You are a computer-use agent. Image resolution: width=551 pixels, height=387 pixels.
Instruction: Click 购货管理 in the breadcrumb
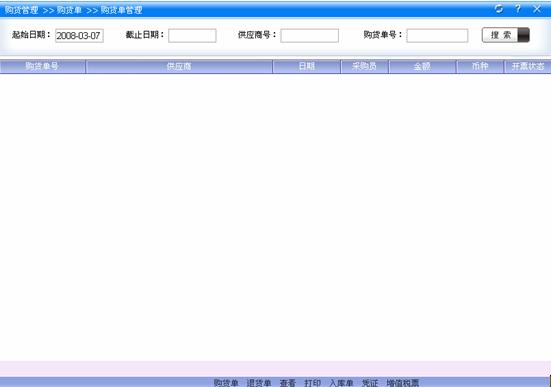(x=21, y=10)
